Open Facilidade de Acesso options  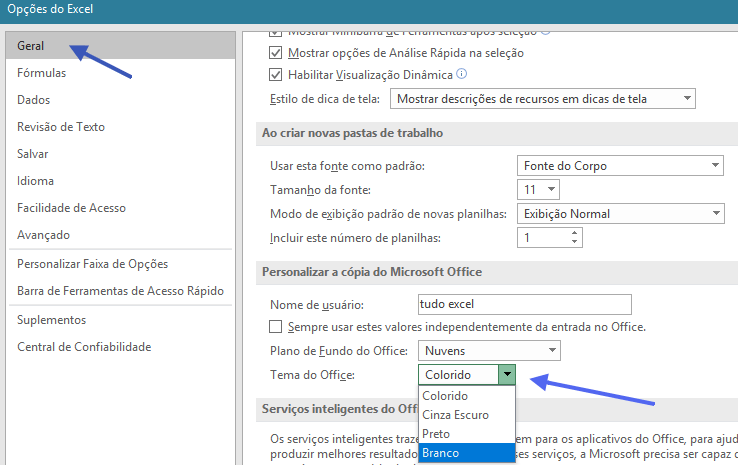coord(120,208)
